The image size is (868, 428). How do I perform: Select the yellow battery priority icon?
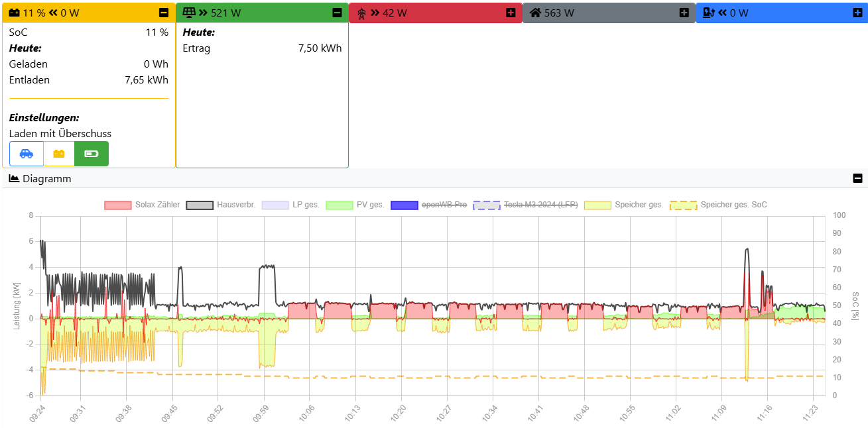[x=58, y=153]
